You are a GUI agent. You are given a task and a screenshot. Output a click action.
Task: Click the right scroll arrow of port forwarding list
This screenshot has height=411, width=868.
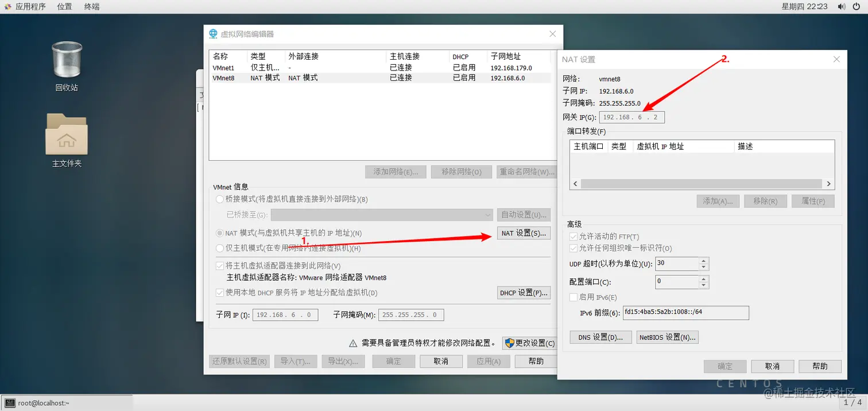[828, 184]
